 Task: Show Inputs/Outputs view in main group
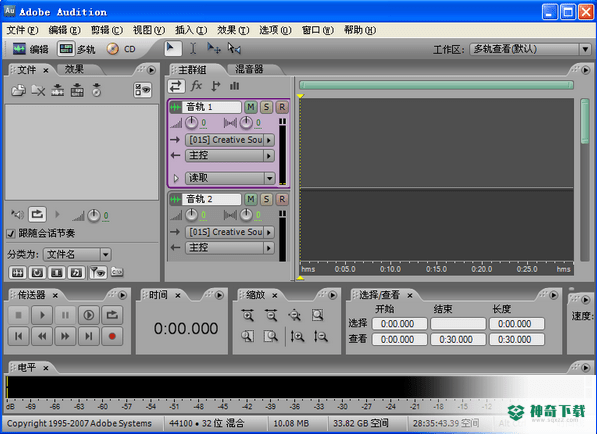pyautogui.click(x=176, y=86)
